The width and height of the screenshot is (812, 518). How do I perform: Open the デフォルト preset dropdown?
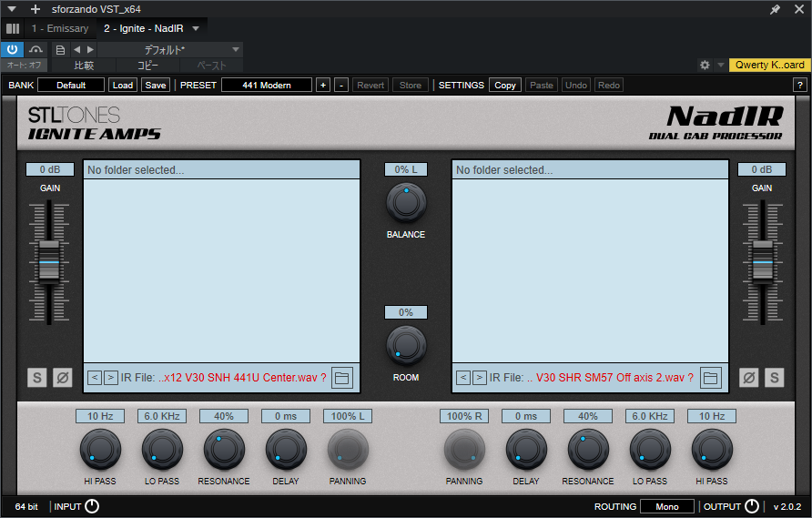170,50
